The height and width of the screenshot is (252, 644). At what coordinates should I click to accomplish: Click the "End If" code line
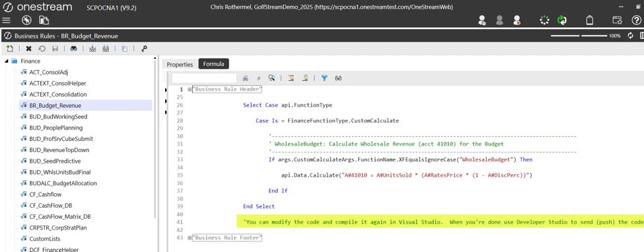pos(278,190)
